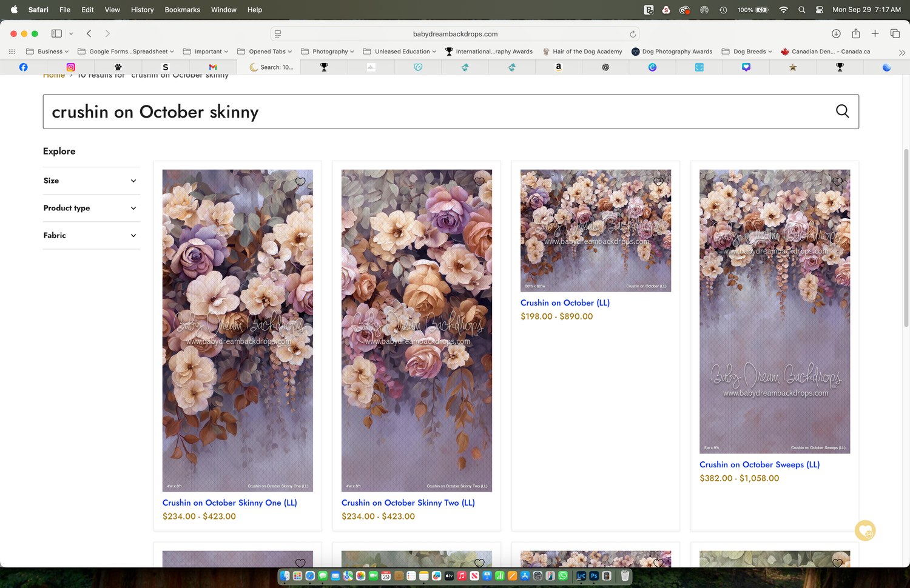Open Crushin on October (LL) product link
The height and width of the screenshot is (588, 910).
[x=565, y=302]
